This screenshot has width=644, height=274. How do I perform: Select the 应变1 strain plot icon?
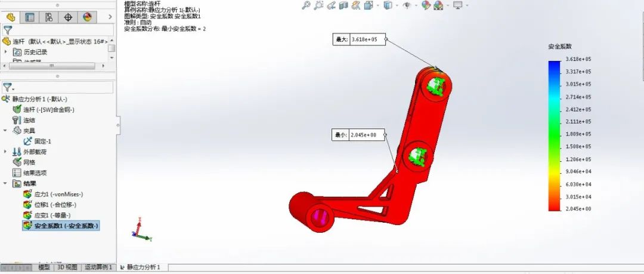coord(27,215)
